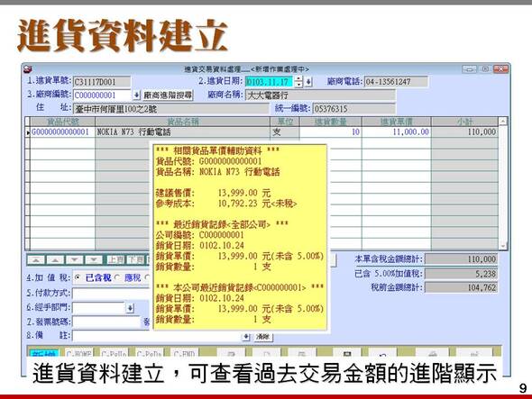Screen dimensions: 532x399
Task: Click popup heading 最近銷貨記錄<全部公司>
Action: tap(222, 224)
